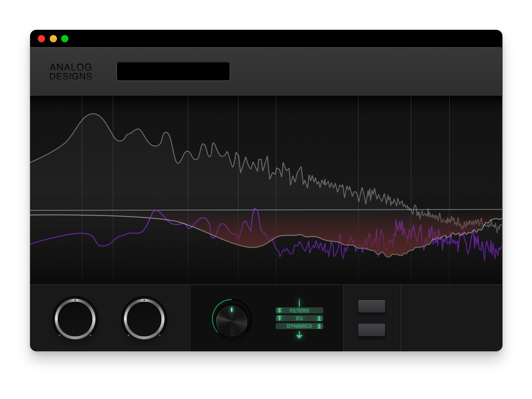
Task: Click the move-up arrows on DYNAMICS row
Action: [319, 326]
